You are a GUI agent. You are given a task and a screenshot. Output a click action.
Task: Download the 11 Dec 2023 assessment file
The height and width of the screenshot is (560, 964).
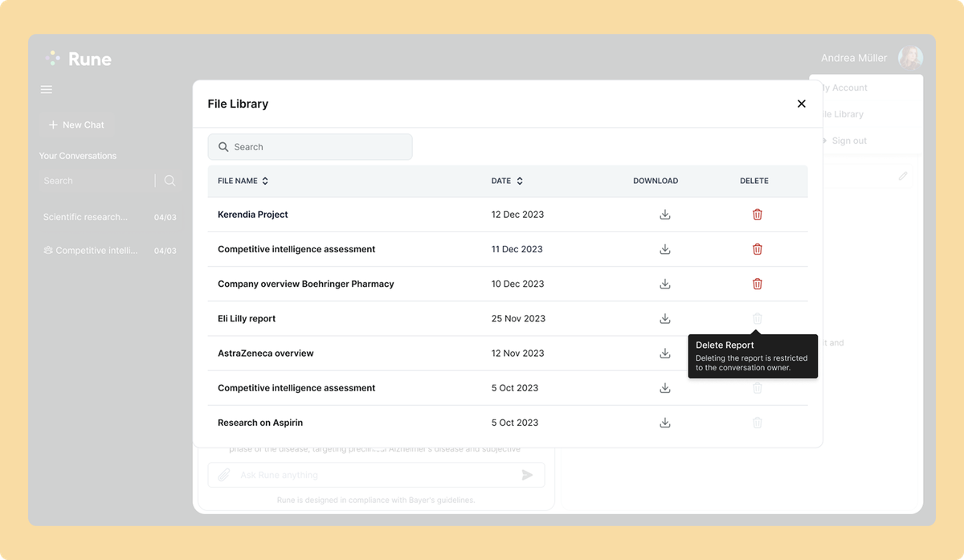point(665,249)
